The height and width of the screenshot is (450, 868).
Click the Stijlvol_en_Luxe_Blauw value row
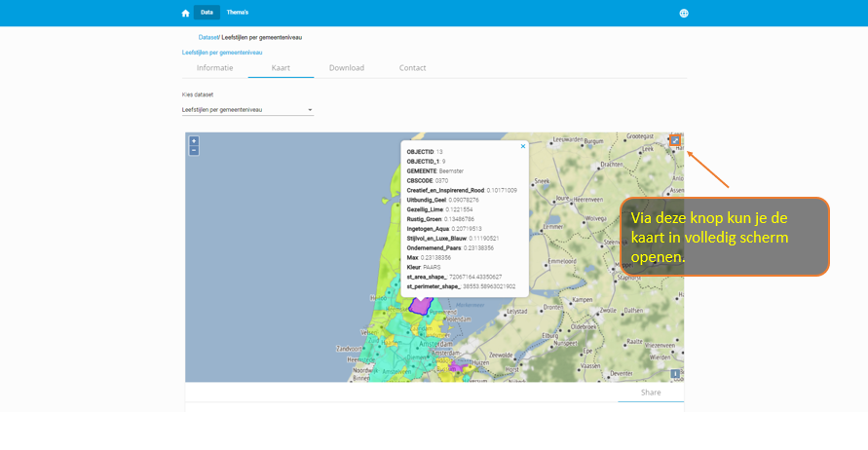pos(453,239)
